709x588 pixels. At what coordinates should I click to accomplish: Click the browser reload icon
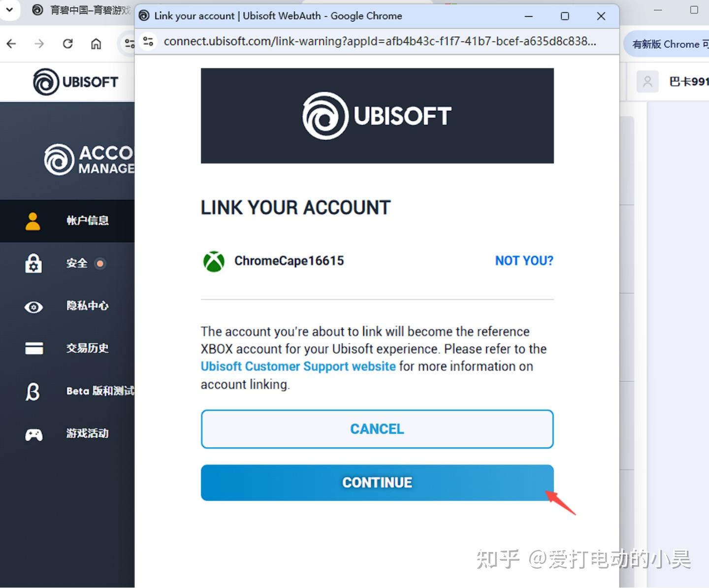(x=68, y=44)
